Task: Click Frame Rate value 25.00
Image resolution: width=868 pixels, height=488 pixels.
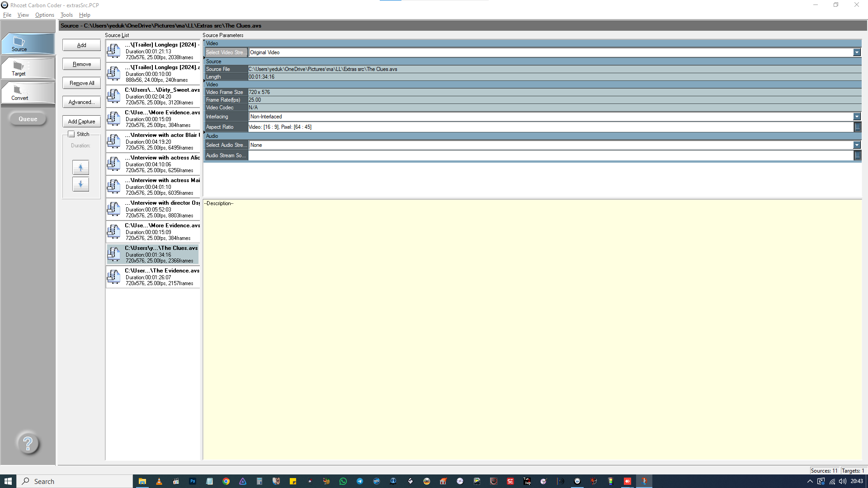Action: coord(255,100)
